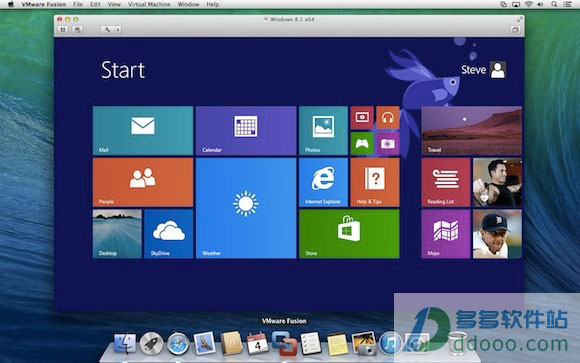580x363 pixels.
Task: Open the Mail tile
Action: click(143, 130)
